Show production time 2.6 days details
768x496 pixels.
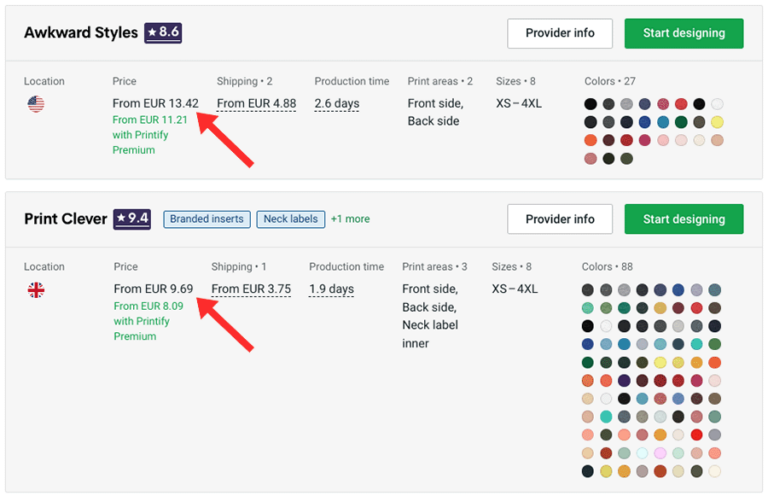337,104
